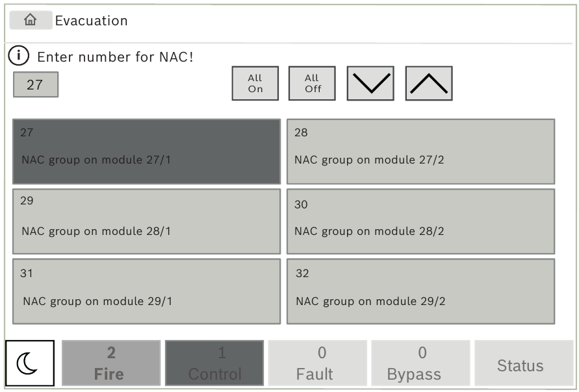579x392 pixels.
Task: Activate NAC group on module 28/2
Action: (420, 220)
